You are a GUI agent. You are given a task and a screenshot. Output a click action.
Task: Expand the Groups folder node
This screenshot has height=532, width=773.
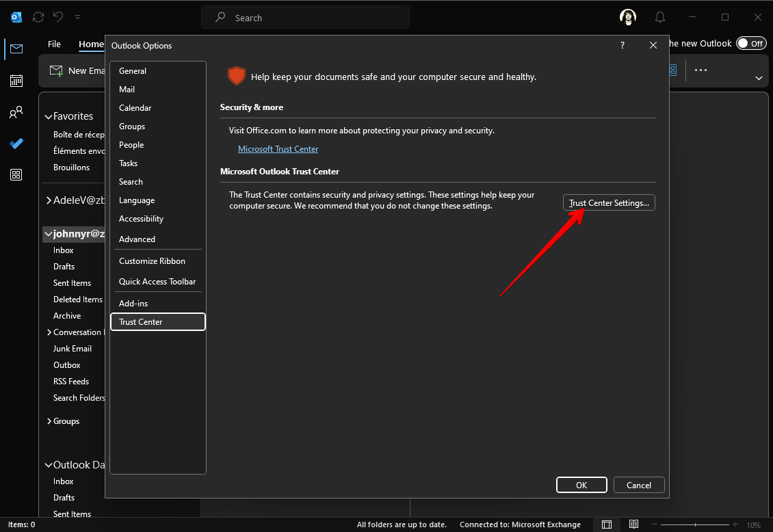click(49, 421)
